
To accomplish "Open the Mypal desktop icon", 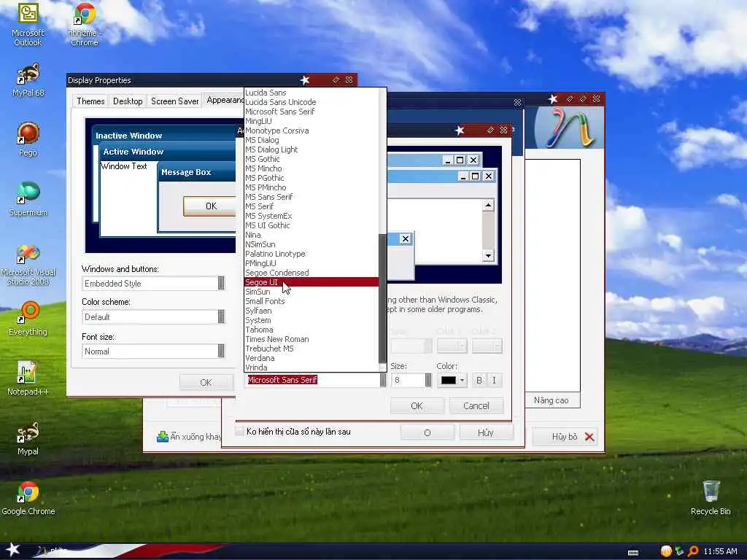I will coord(28,438).
